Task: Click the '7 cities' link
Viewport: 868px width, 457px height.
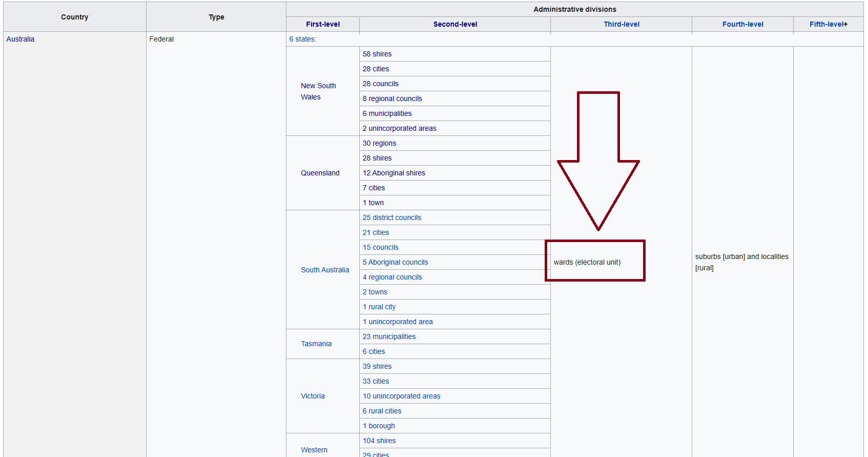Action: [374, 188]
